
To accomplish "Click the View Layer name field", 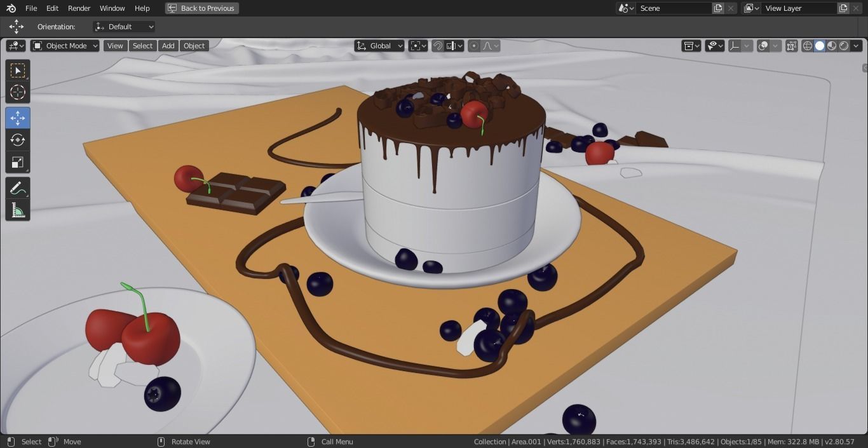I will (799, 8).
